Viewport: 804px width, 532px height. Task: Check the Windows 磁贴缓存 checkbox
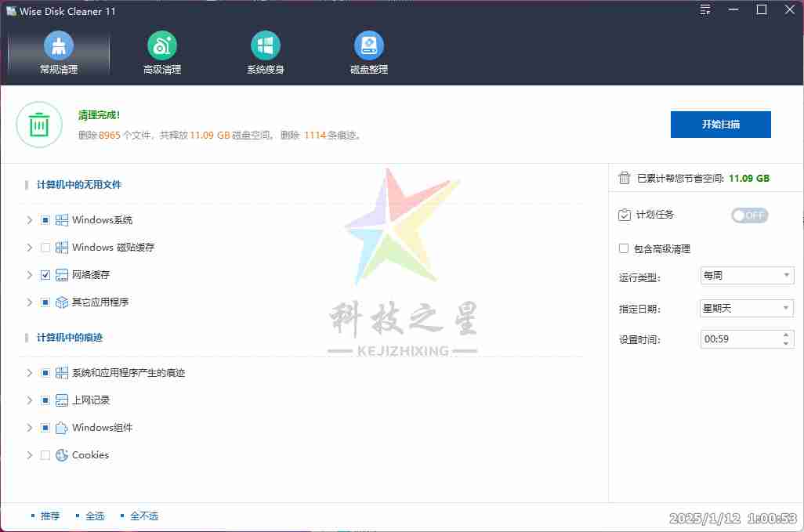[45, 248]
